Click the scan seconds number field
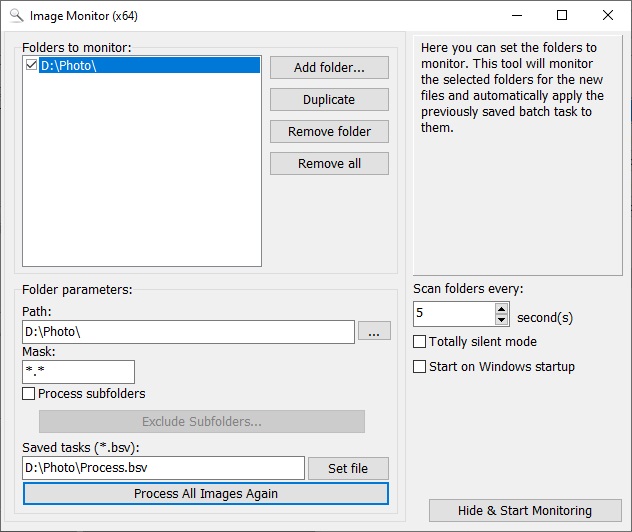Screen dimensions: 632x532 tap(453, 314)
